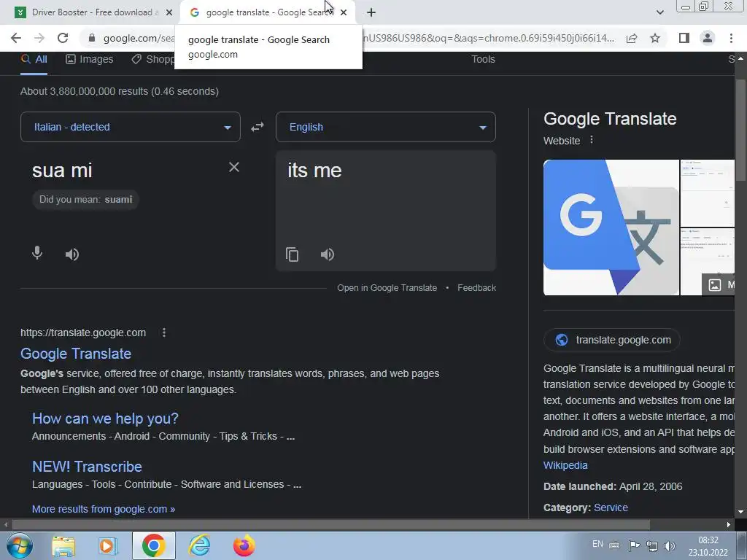
Task: Click the vertical scrollbar down arrow
Action: coord(740,513)
